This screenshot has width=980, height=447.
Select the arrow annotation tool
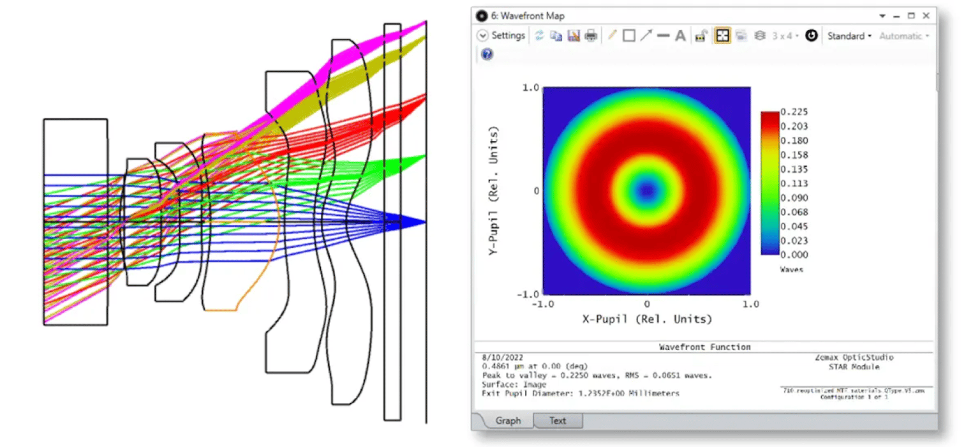coord(646,36)
